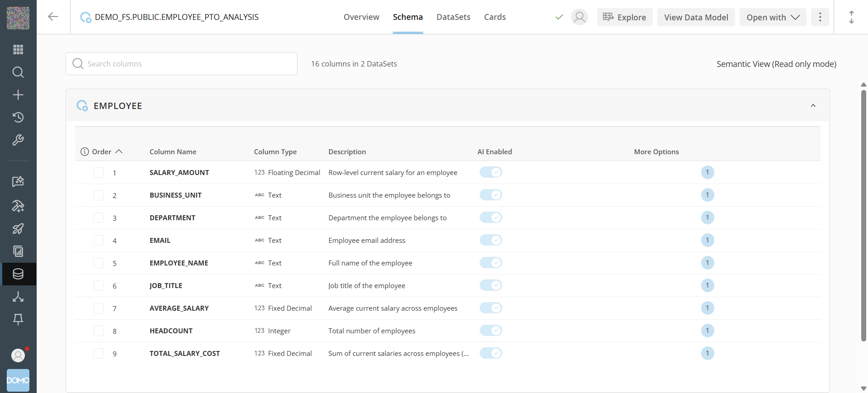Open the user profile avatar in sidebar

tap(18, 355)
